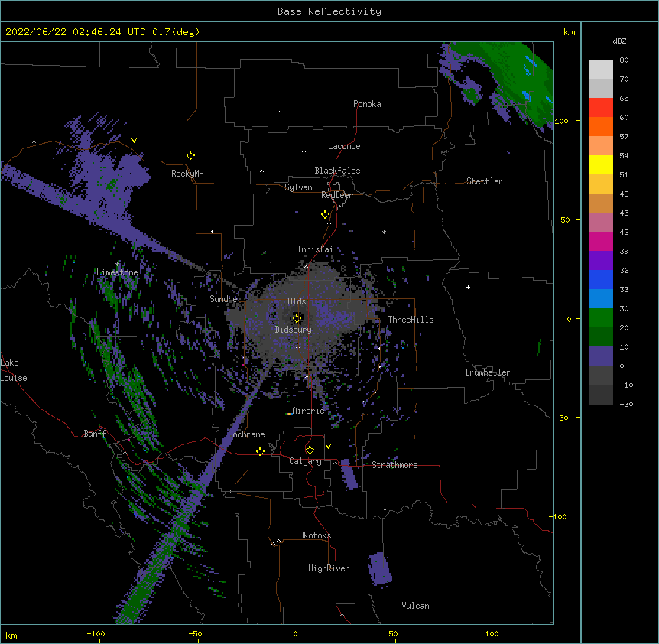Select the 65 dBZ red swatch
This screenshot has height=644, width=659.
[x=601, y=108]
